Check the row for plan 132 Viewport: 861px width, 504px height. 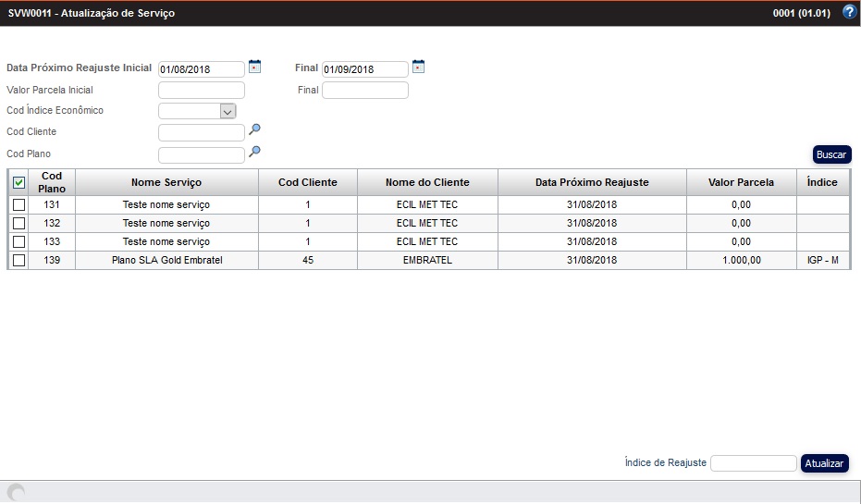(x=18, y=223)
